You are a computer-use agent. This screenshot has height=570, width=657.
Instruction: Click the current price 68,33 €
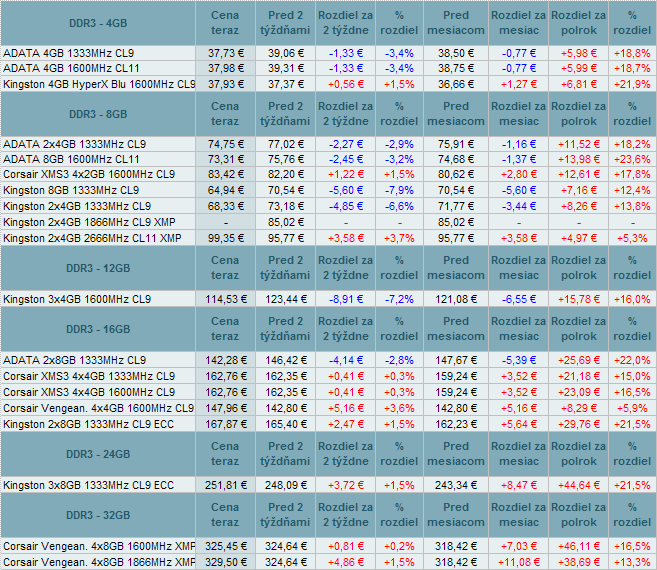click(x=226, y=206)
